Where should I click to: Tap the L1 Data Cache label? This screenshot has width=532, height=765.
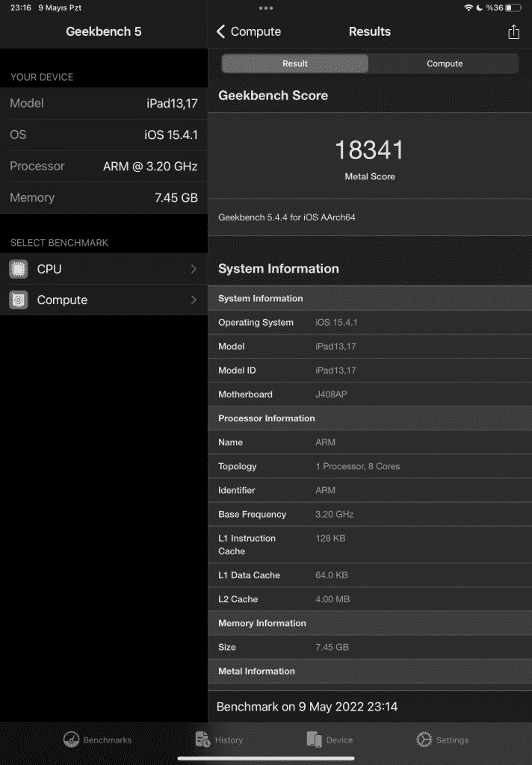pos(249,575)
